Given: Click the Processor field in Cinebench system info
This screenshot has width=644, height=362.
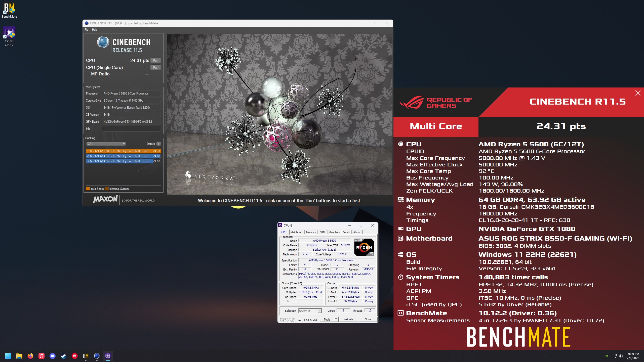Looking at the screenshot, I should pyautogui.click(x=131, y=93).
